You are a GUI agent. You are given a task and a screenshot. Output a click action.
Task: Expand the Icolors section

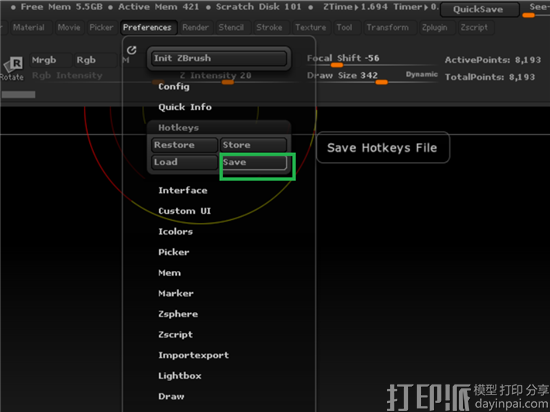click(x=175, y=232)
